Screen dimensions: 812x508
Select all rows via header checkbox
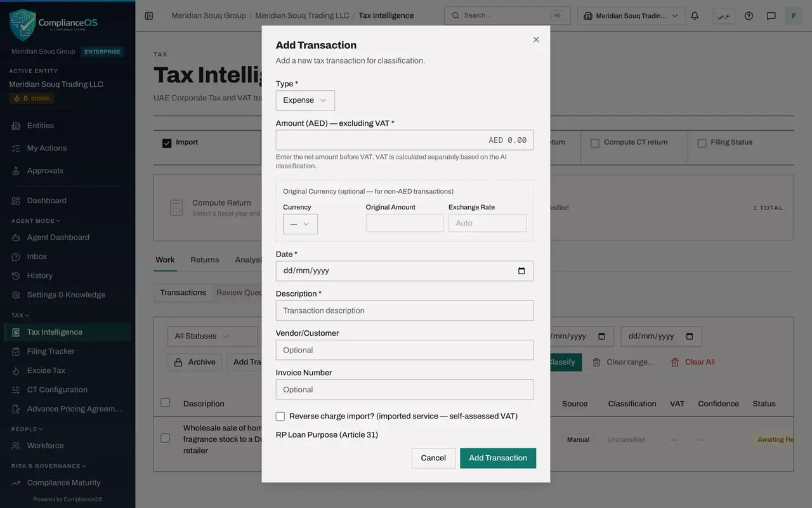point(166,403)
